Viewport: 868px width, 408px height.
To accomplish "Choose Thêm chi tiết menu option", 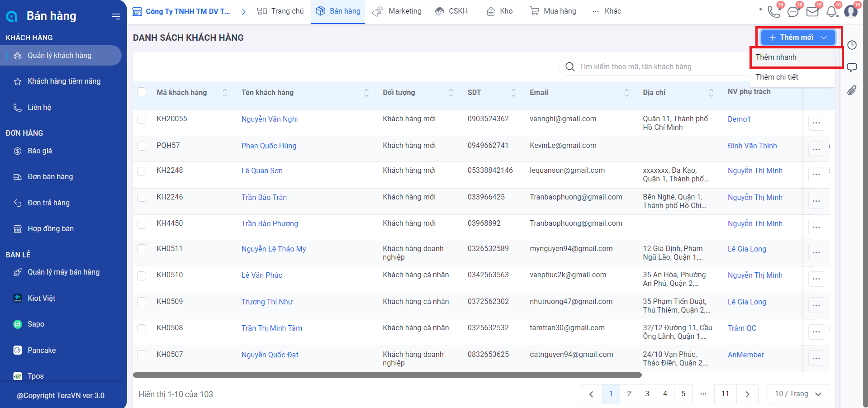I will coord(792,77).
